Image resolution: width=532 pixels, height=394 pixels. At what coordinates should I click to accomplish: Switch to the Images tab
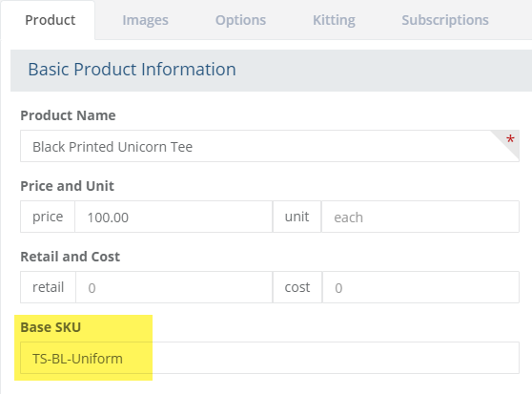[x=145, y=20]
